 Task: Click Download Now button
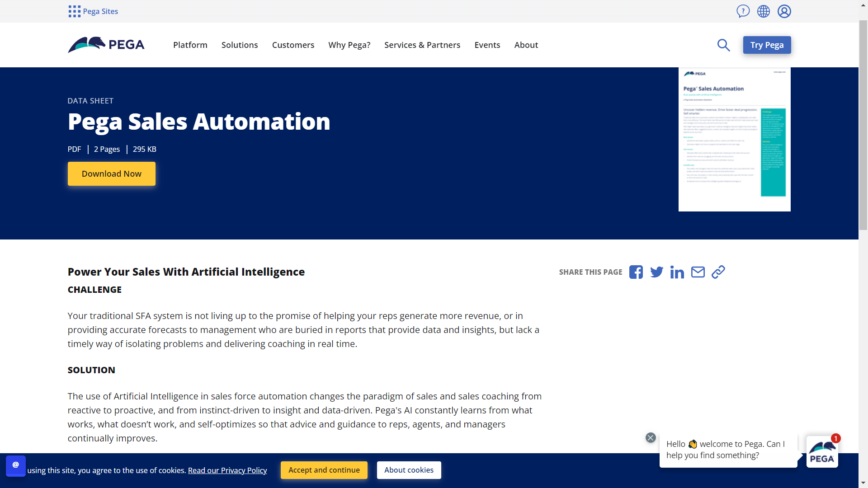[x=112, y=174]
